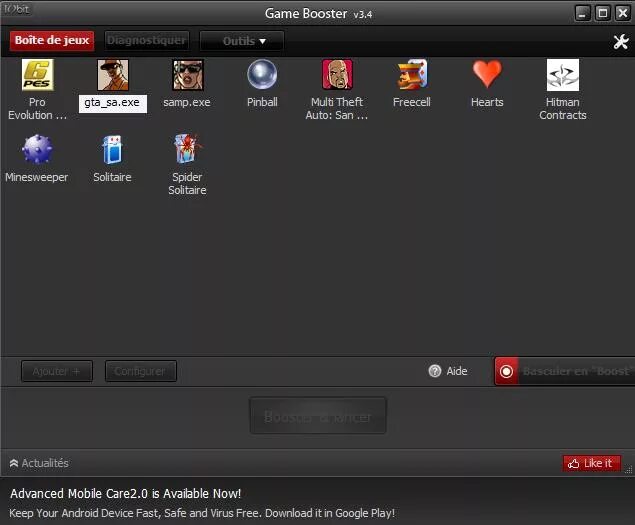Click the Hitman Contracts label text
635x525 pixels.
[x=563, y=109]
